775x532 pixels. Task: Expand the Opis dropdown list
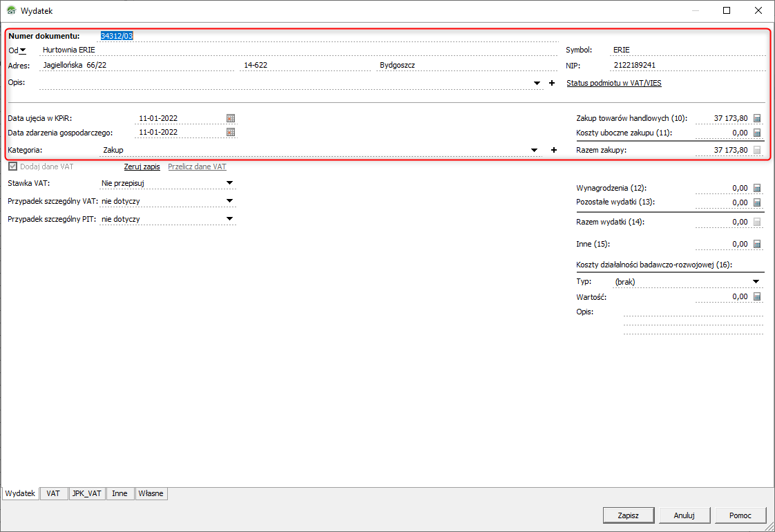[537, 83]
